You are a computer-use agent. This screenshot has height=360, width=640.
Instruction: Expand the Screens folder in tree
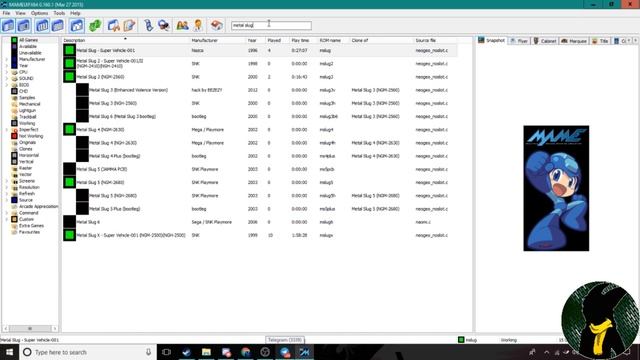[x=6, y=181]
